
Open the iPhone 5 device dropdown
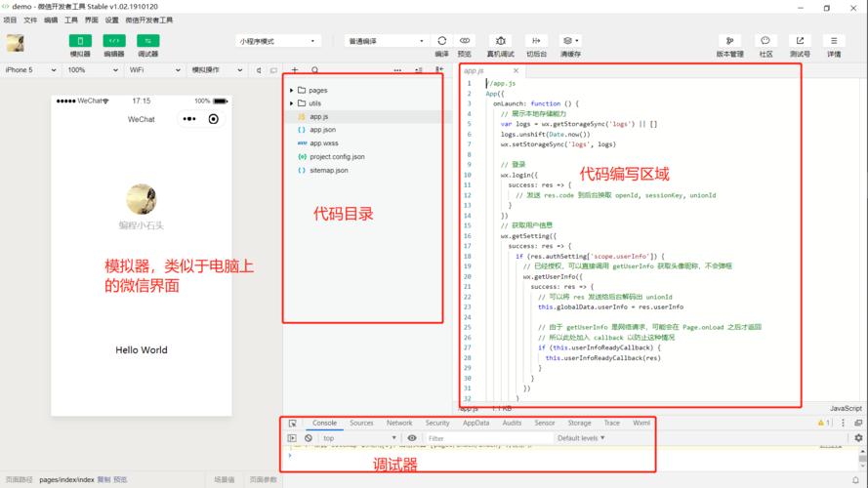(x=30, y=70)
